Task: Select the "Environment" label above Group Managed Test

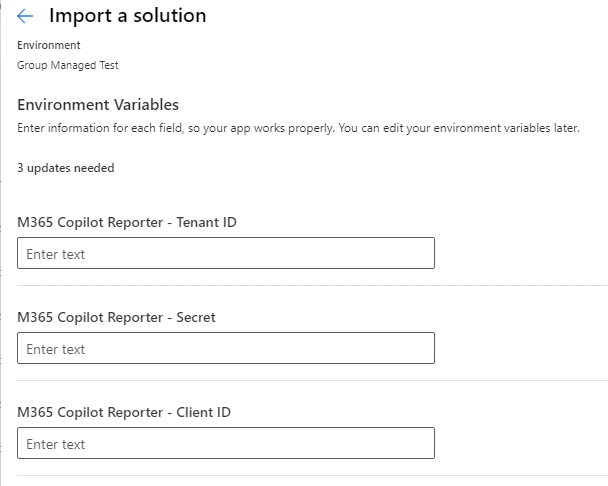Action: 48,45
